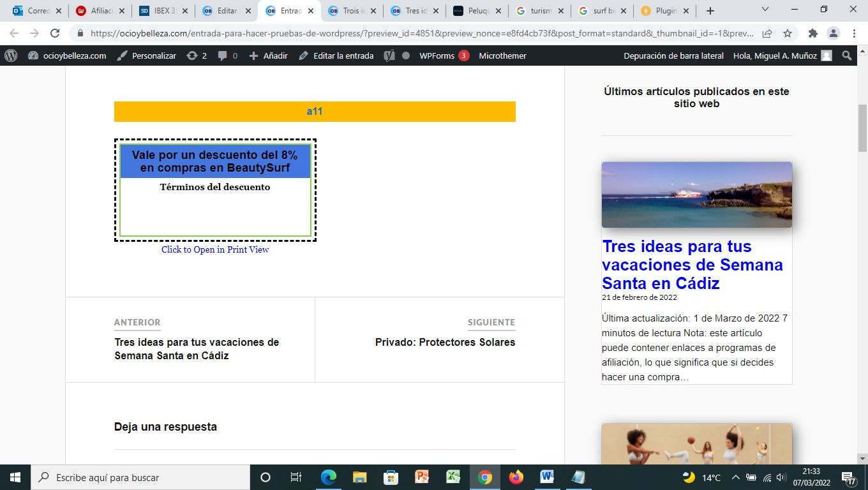The width and height of the screenshot is (868, 490).
Task: Click the 21 de febrero de 2022 date
Action: coord(640,297)
